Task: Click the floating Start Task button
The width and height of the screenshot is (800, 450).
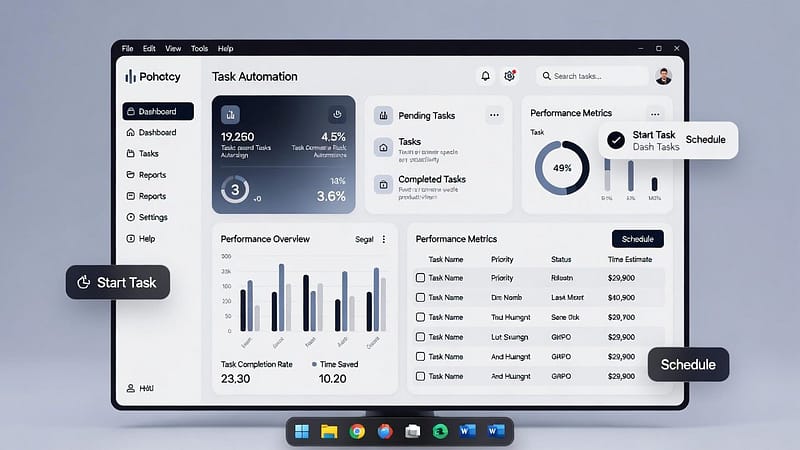Action: point(118,282)
